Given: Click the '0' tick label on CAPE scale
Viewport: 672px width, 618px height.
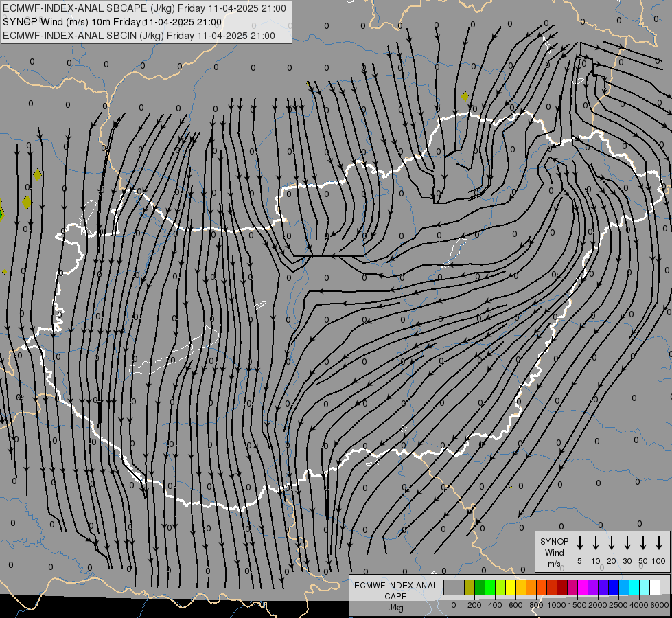Looking at the screenshot, I should pos(454,605).
